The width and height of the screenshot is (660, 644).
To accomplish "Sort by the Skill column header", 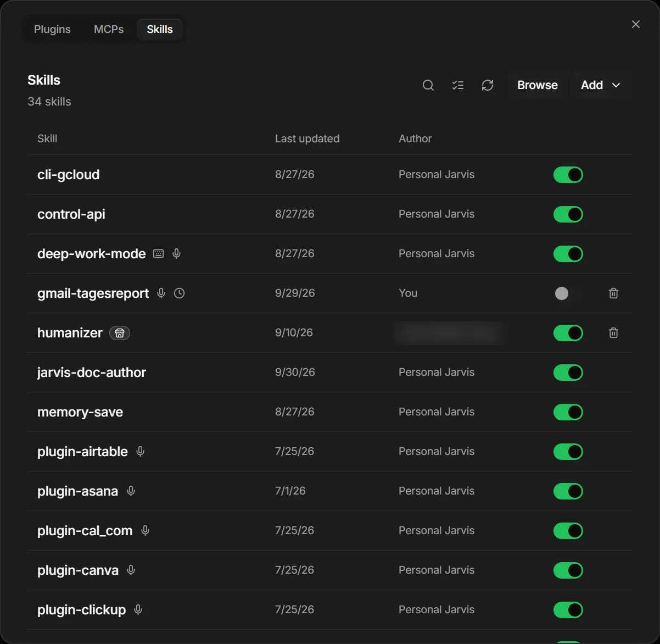I will (47, 138).
